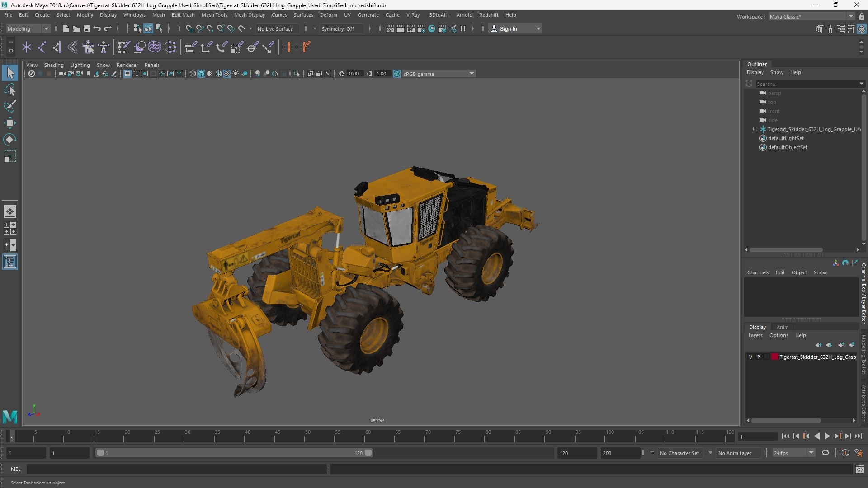The image size is (868, 488).
Task: Click the red layer color swatch
Action: click(775, 357)
